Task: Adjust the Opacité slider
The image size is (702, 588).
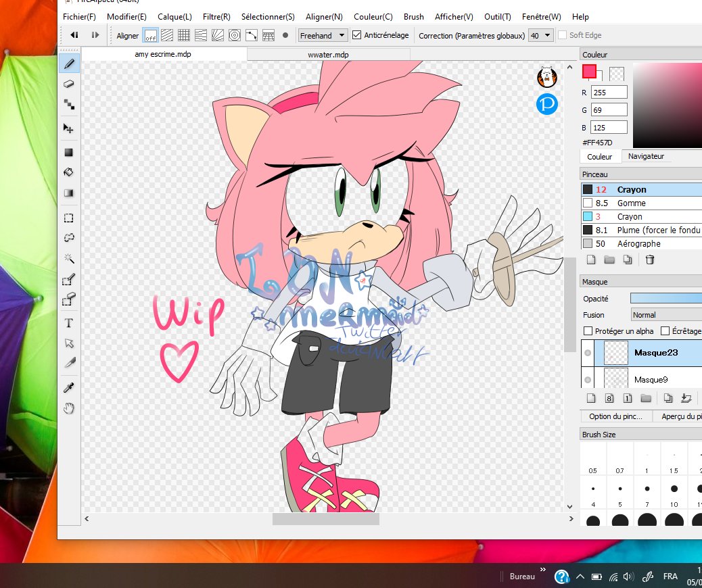Action: point(665,298)
